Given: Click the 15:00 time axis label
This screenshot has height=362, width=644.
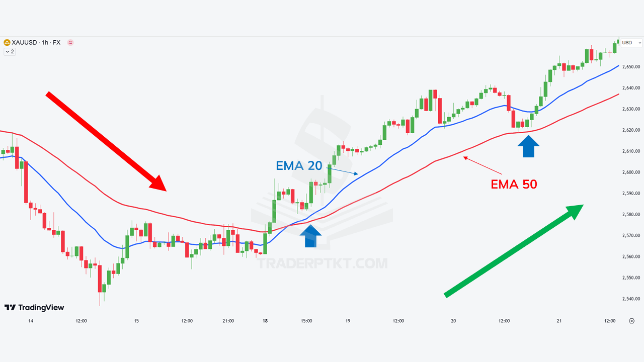Looking at the screenshot, I should coord(306,321).
